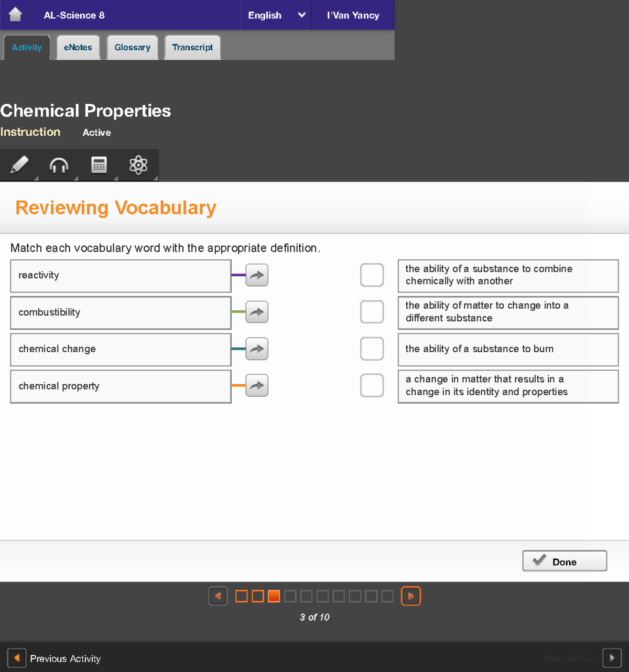Image resolution: width=629 pixels, height=672 pixels.
Task: Check the box beside the ability to burn definition
Action: [x=372, y=348]
